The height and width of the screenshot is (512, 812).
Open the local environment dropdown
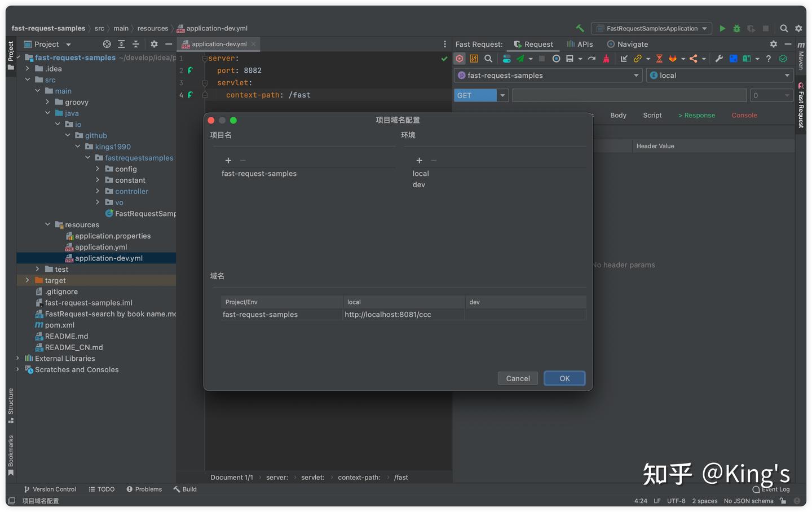pos(720,75)
